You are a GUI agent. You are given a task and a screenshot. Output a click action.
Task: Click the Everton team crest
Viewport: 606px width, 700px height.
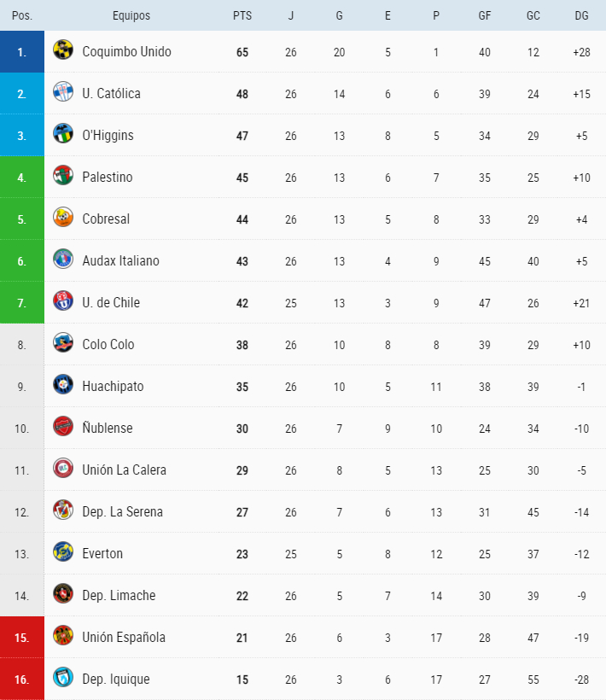[62, 551]
